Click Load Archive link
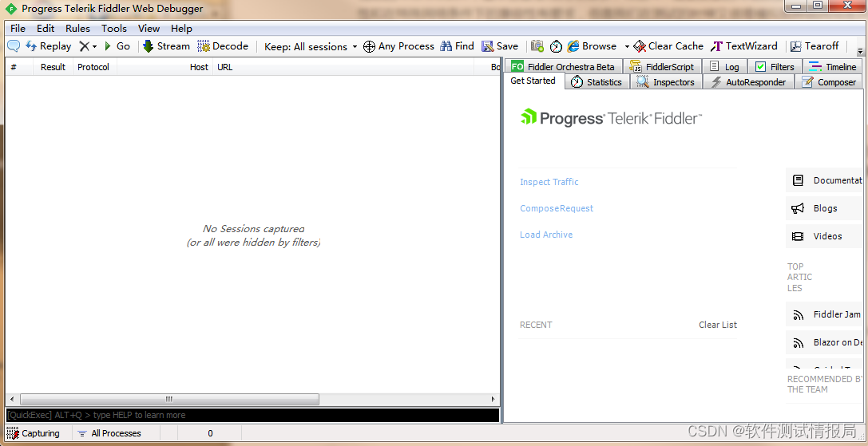868x446 pixels. point(546,235)
